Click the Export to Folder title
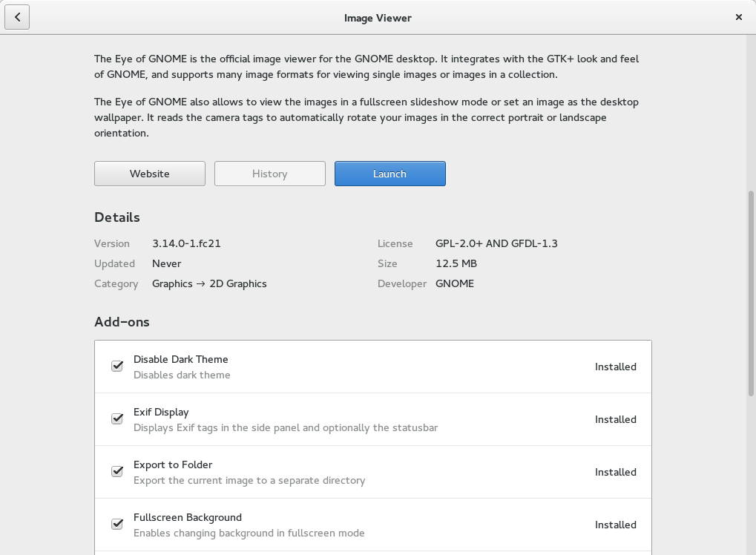The image size is (756, 555). pyautogui.click(x=173, y=464)
